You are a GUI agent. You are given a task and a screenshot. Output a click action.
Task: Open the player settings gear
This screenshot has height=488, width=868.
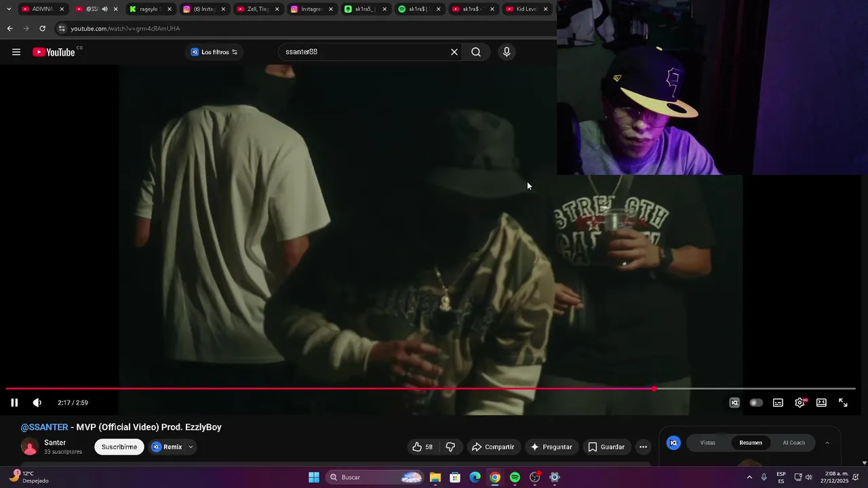800,403
